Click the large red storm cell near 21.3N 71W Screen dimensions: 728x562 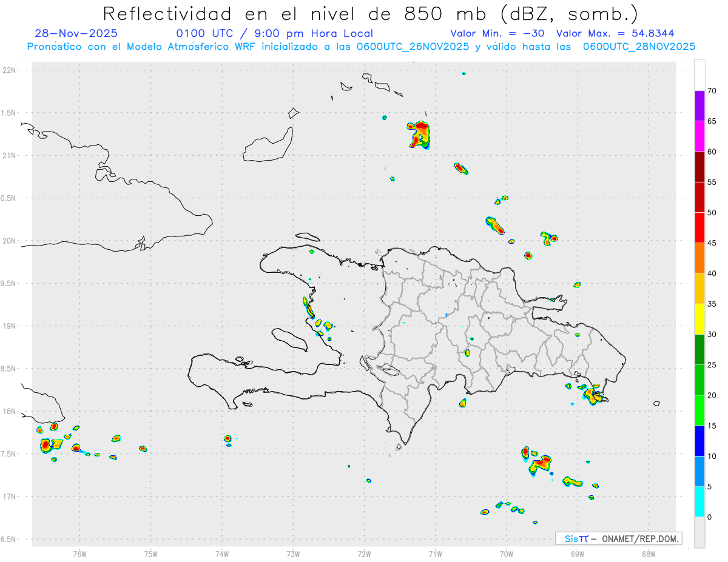pyautogui.click(x=419, y=135)
